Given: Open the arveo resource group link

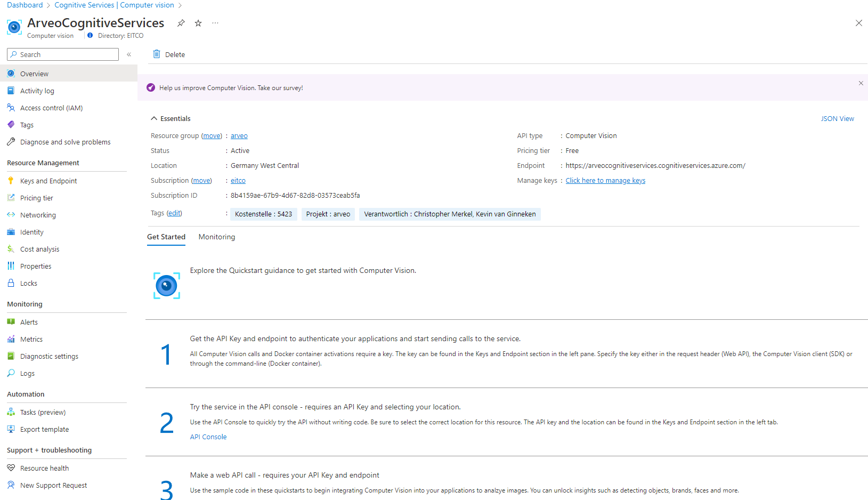Looking at the screenshot, I should 239,136.
